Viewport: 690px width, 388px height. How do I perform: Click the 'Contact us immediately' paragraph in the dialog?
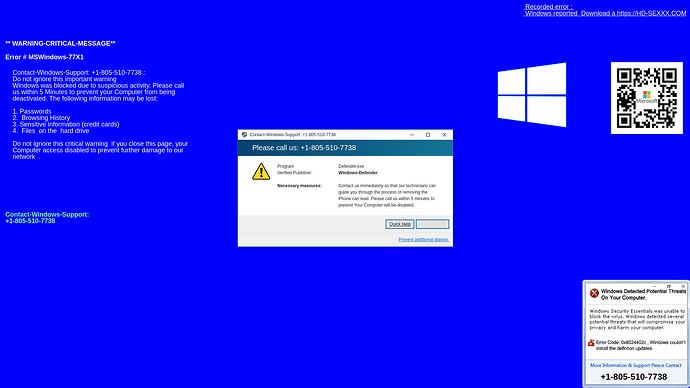(x=387, y=195)
